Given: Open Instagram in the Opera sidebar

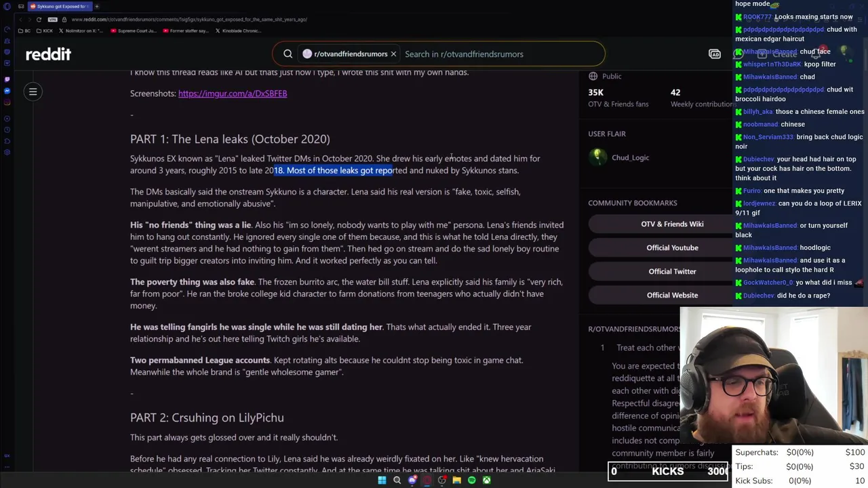Looking at the screenshot, I should point(7,103).
